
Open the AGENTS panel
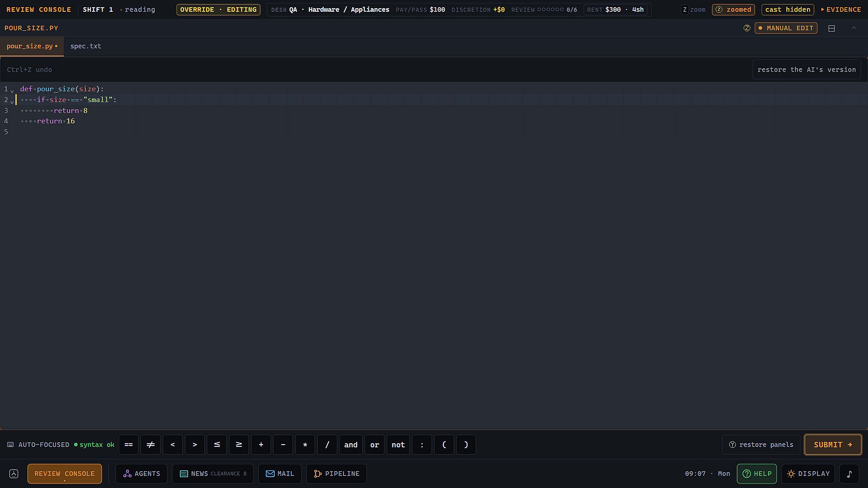142,474
